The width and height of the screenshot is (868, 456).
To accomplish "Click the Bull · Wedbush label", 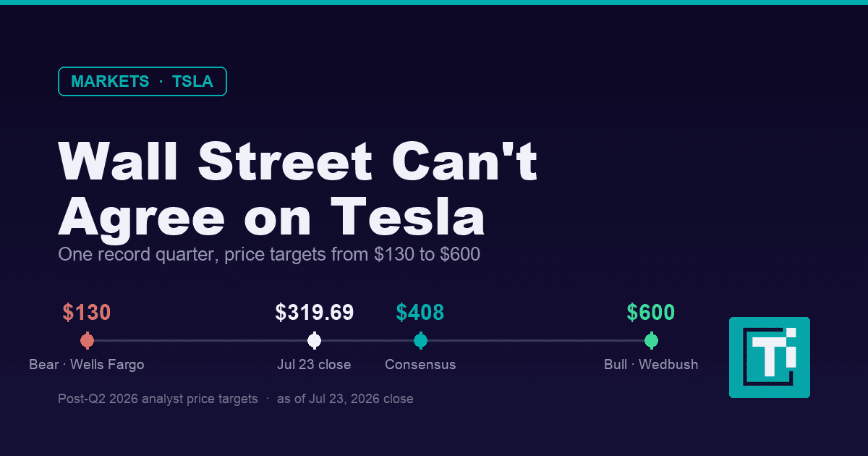I will pyautogui.click(x=651, y=365).
